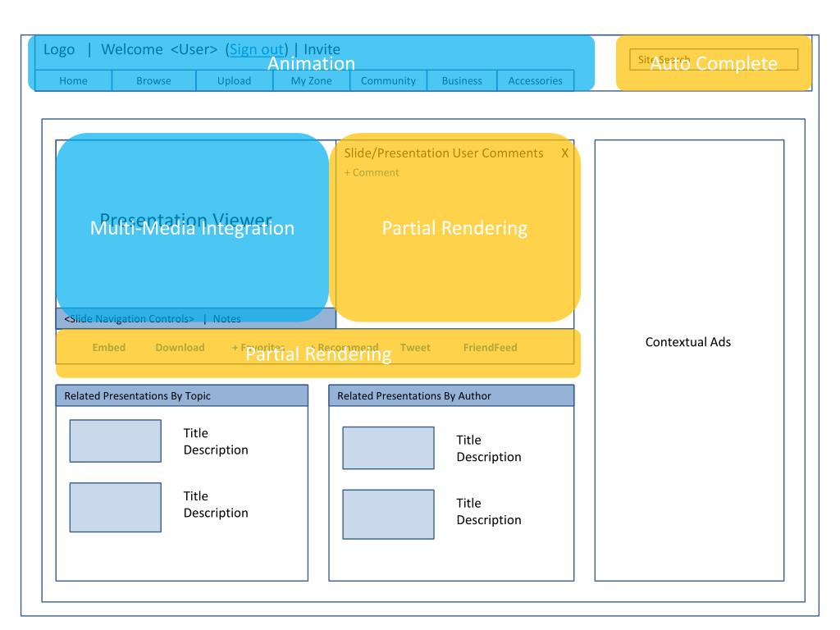Add presentation to Favorites
840x630 pixels.
point(258,348)
